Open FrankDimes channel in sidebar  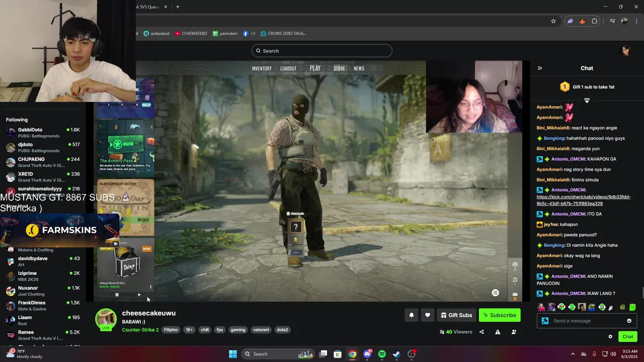(43, 306)
